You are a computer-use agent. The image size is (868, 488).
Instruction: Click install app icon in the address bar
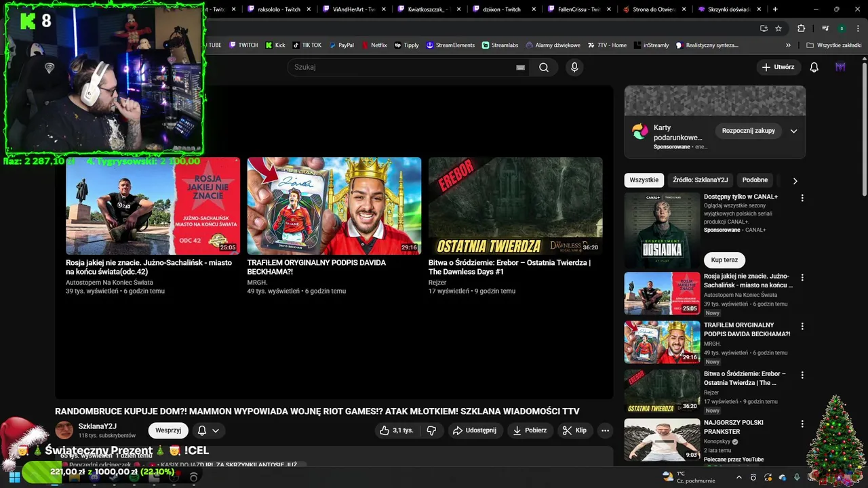click(764, 28)
